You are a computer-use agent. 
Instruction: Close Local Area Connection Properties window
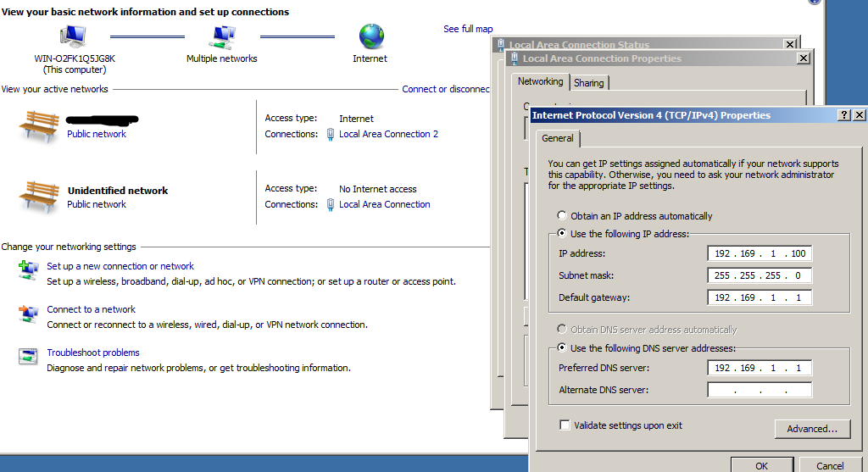(804, 58)
